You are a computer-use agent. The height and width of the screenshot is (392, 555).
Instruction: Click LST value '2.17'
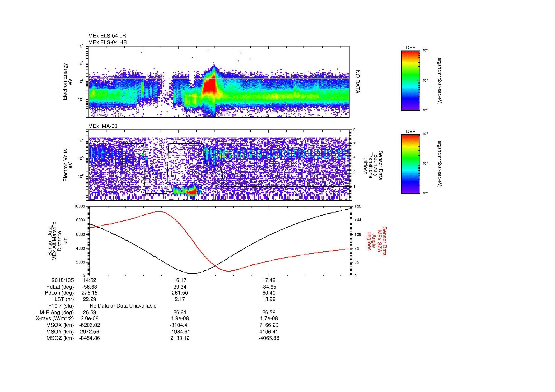[180, 299]
